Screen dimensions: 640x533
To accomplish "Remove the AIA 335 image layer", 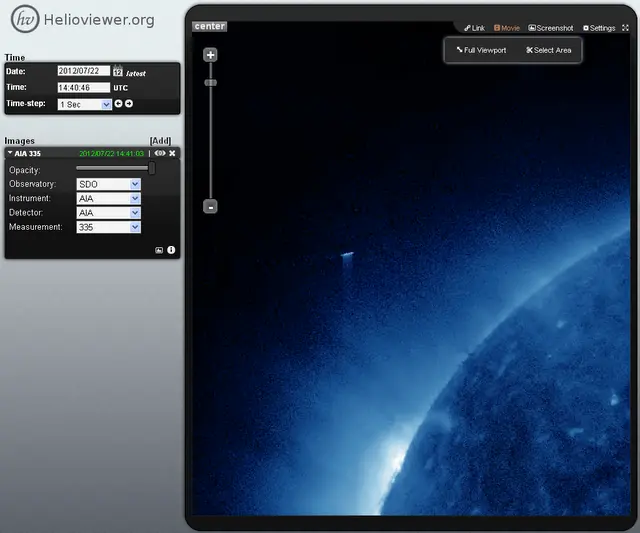I will pyautogui.click(x=172, y=153).
